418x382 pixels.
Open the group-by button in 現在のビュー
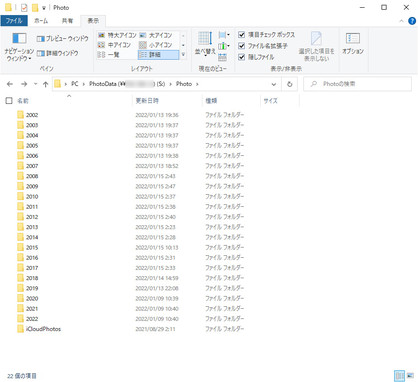coord(224,35)
